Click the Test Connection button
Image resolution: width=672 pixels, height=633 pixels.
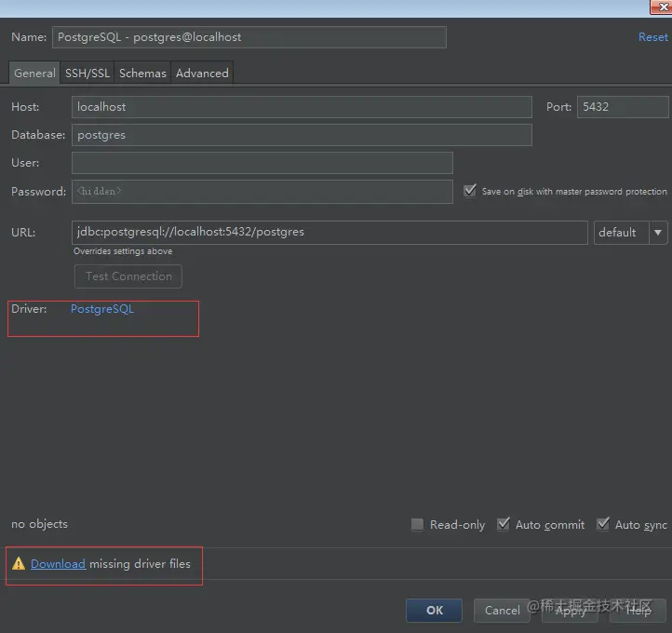point(128,276)
